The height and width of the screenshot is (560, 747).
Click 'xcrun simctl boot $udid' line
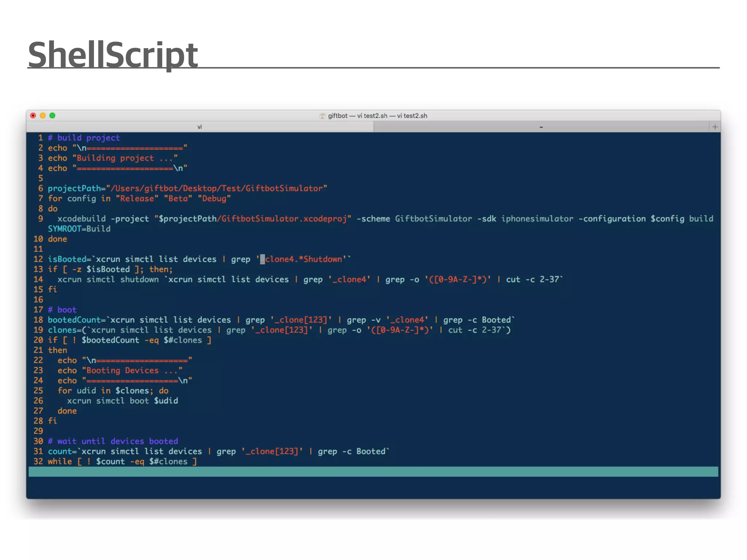click(x=123, y=401)
